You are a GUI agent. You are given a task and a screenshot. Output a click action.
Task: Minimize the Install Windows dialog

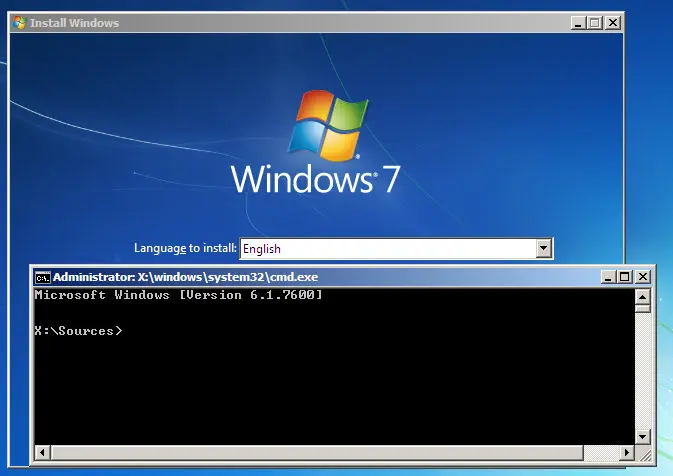(x=578, y=22)
